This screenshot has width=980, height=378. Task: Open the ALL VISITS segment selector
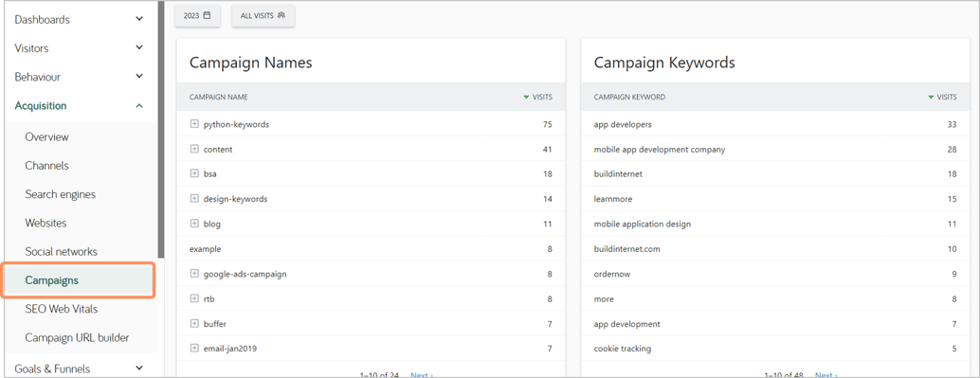point(263,15)
